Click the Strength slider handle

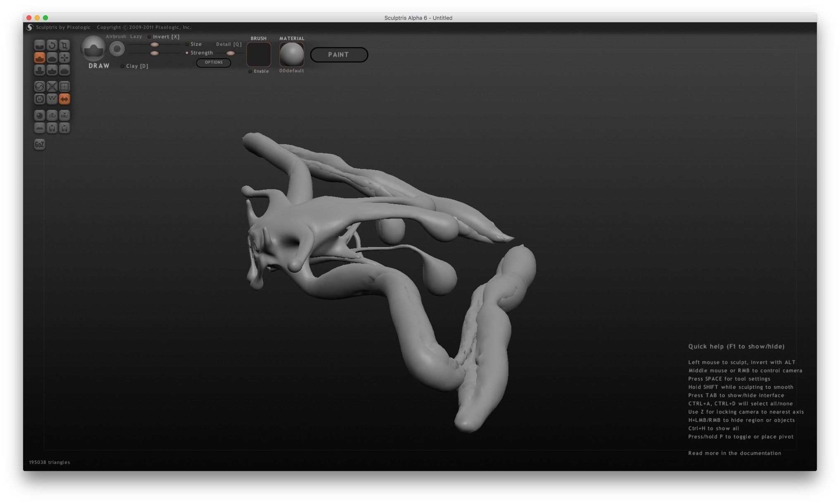[154, 53]
